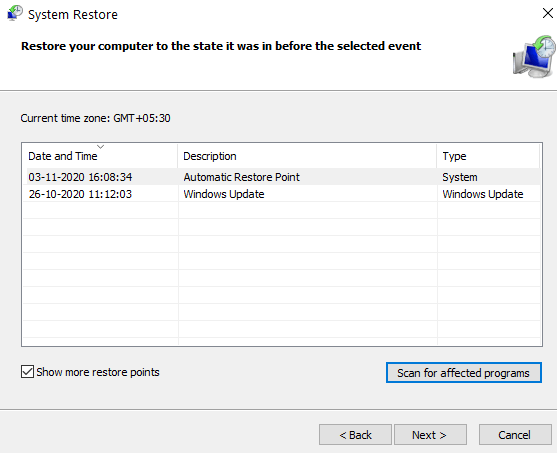Click Scan for affected programs button
Viewport: 557px width, 453px height.
coord(464,373)
